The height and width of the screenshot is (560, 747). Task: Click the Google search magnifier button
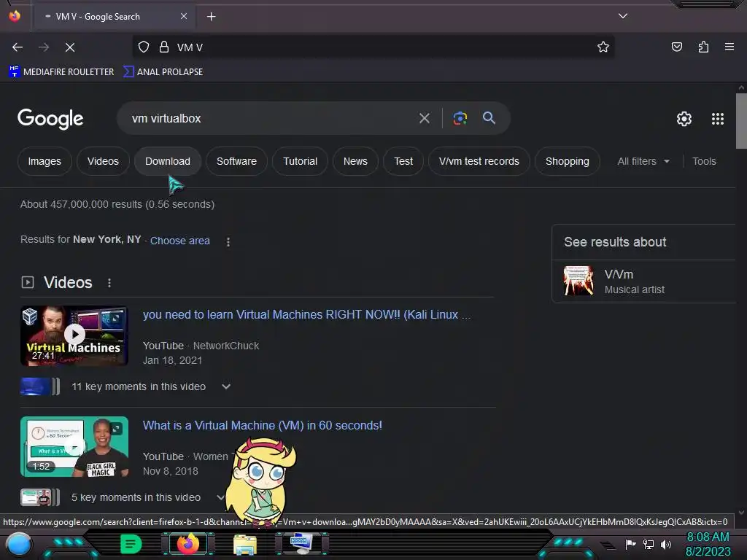tap(489, 118)
